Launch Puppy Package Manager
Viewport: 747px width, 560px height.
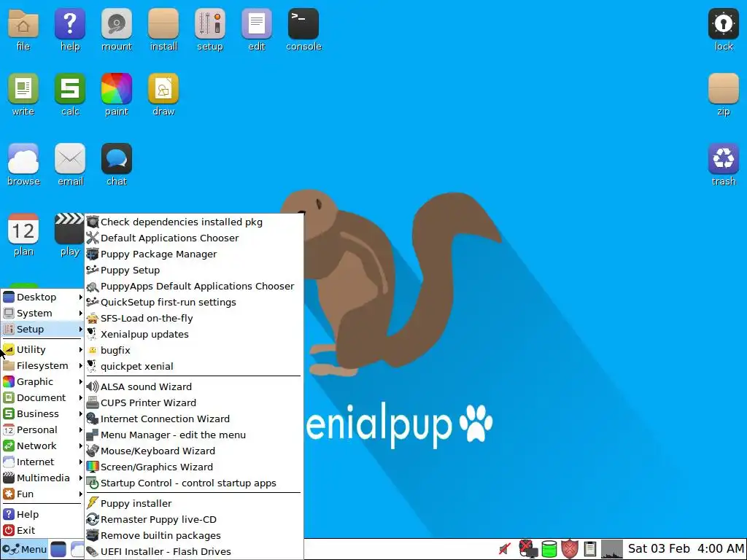tap(194, 254)
